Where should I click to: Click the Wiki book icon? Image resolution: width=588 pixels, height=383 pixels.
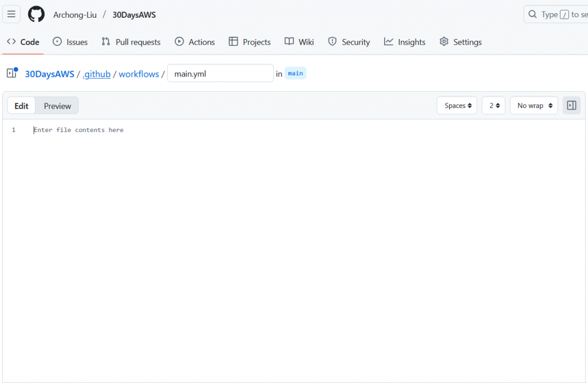[x=289, y=41]
